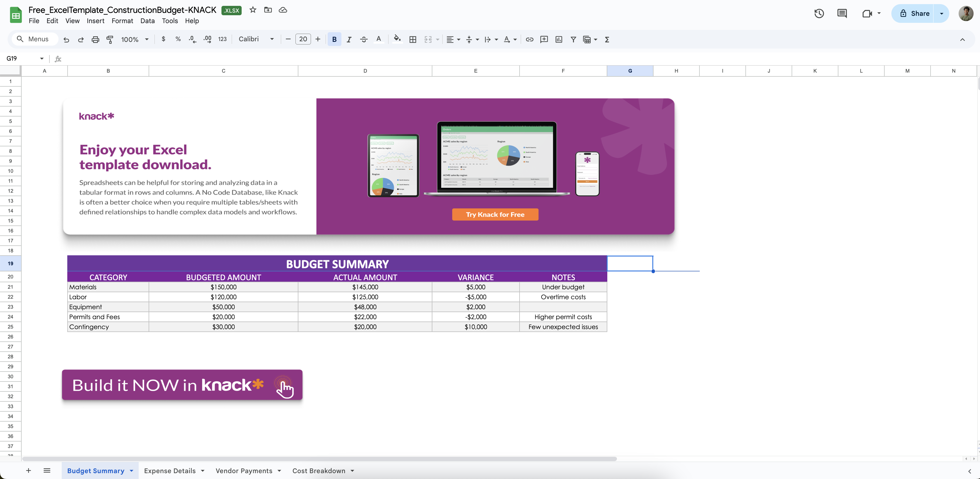980x479 pixels.
Task: Click the Try Knack for Free button
Action: click(495, 214)
